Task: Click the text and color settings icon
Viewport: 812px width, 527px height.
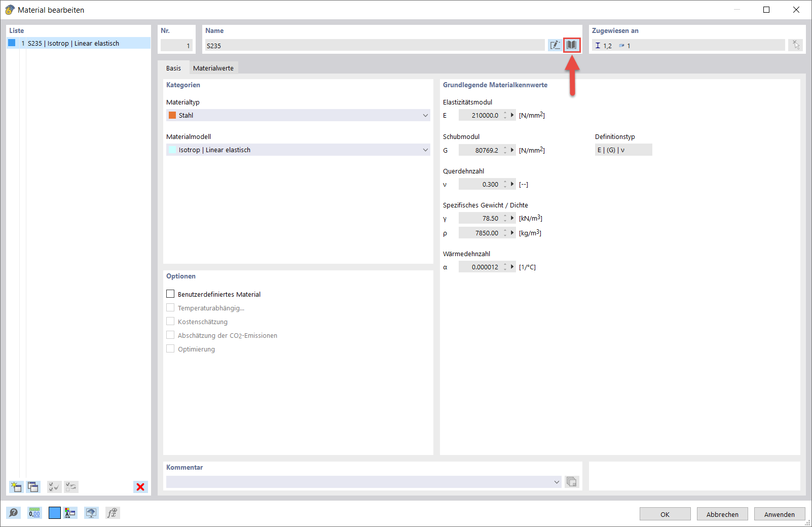Action: (70, 513)
